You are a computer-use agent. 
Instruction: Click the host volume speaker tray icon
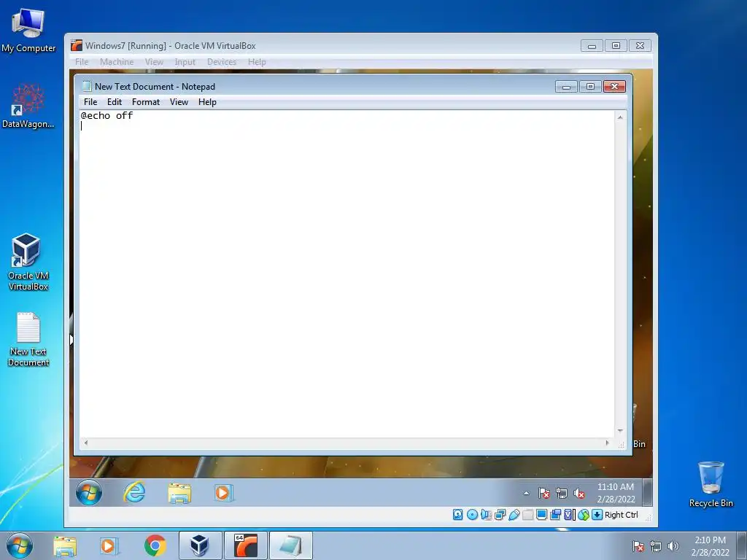(x=673, y=546)
